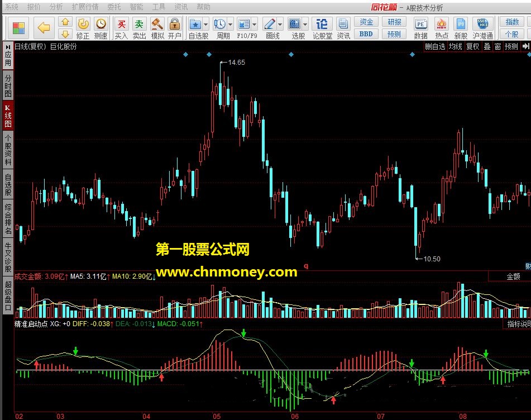
Task: Expand the 自选股 dropdown arrow
Action: 206,25
